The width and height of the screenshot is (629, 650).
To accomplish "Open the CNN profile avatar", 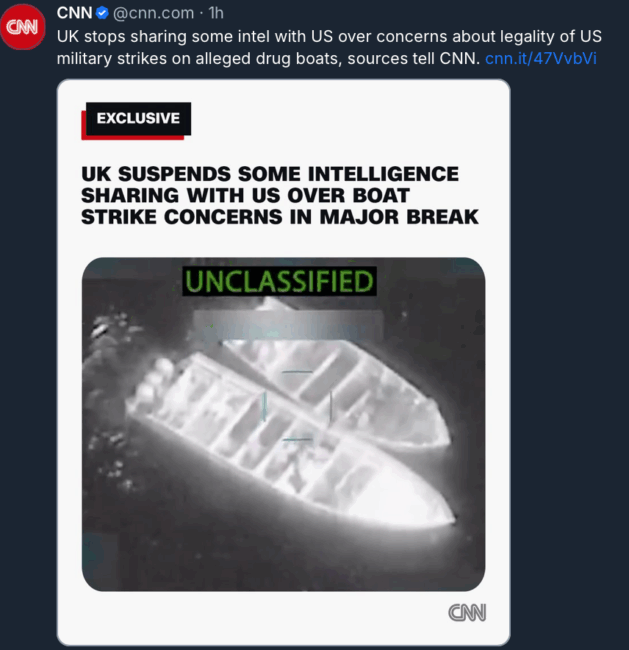I will [x=22, y=27].
